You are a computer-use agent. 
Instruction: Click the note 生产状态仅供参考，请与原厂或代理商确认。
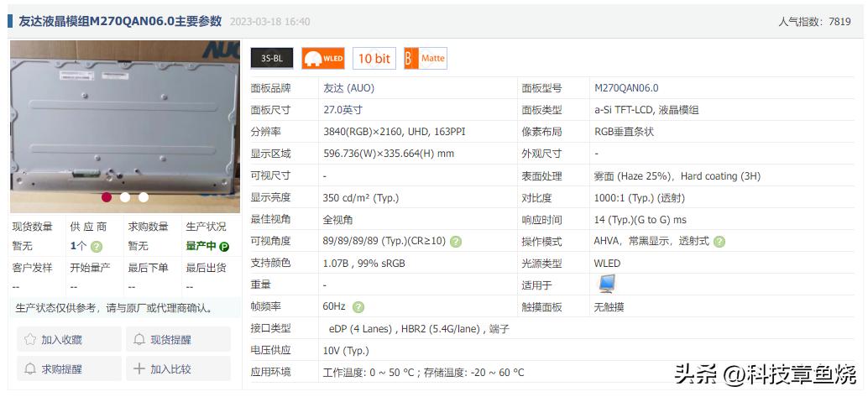point(114,308)
